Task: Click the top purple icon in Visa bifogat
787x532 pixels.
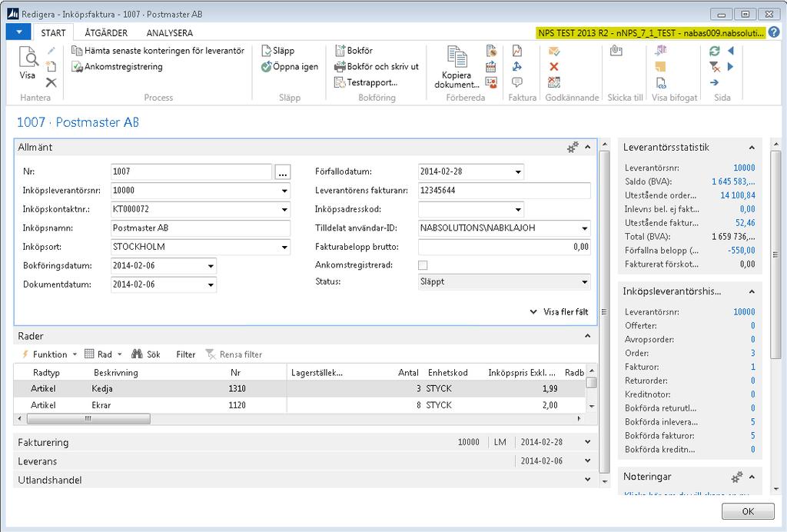Action: point(661,50)
